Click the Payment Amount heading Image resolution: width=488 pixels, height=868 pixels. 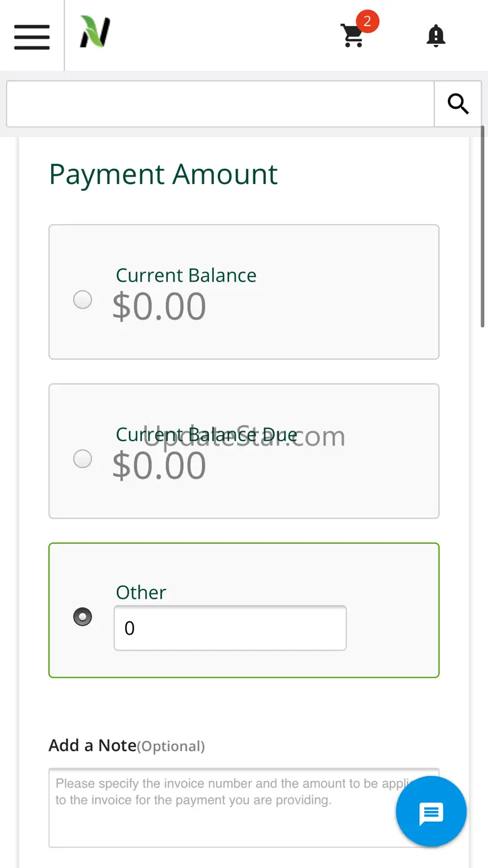pyautogui.click(x=163, y=174)
